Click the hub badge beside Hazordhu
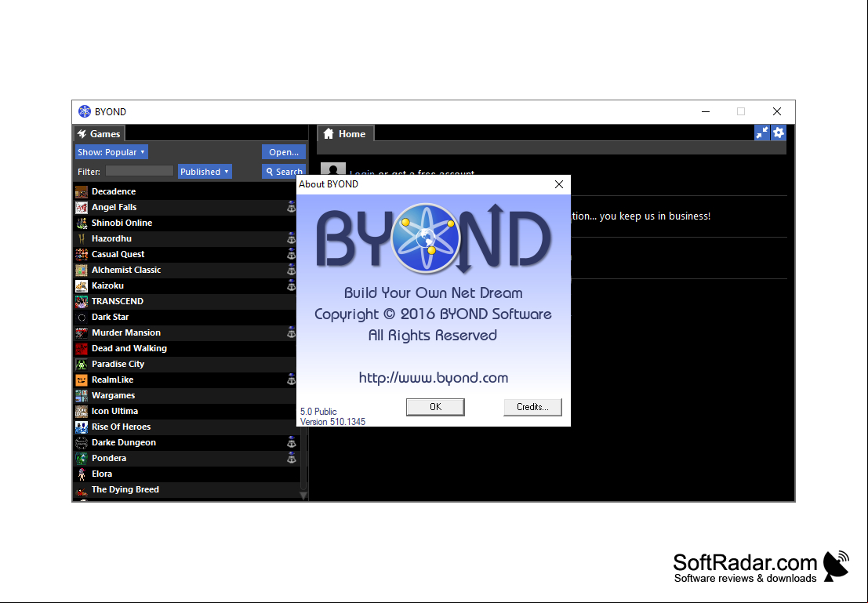868x603 pixels. (x=291, y=238)
